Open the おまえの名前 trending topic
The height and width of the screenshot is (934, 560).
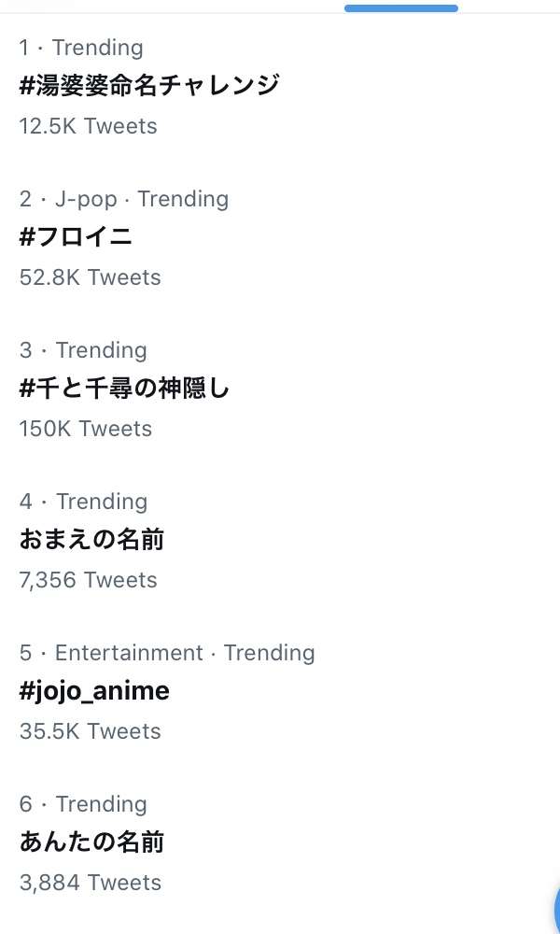tap(91, 540)
